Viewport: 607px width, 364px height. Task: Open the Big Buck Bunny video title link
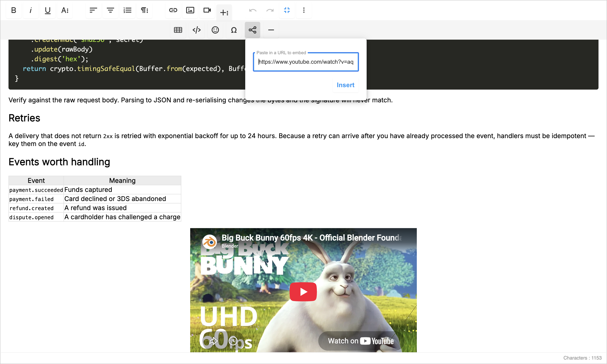(x=312, y=238)
